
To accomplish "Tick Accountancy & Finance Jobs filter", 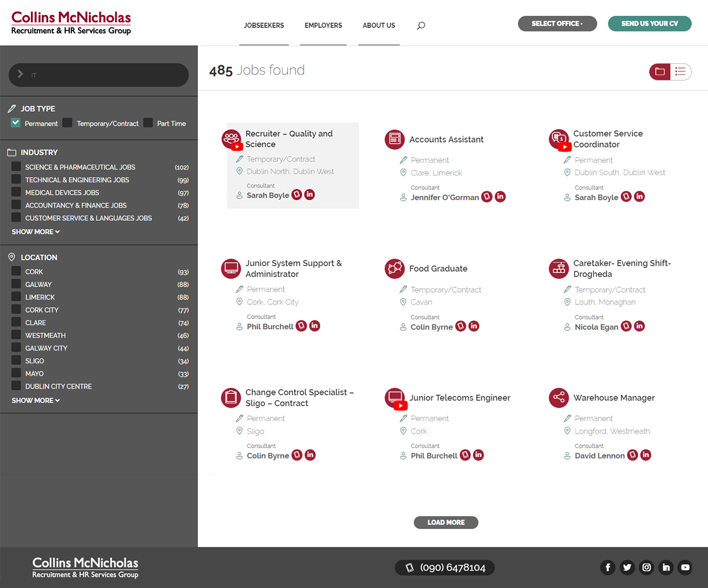I will pos(16,205).
